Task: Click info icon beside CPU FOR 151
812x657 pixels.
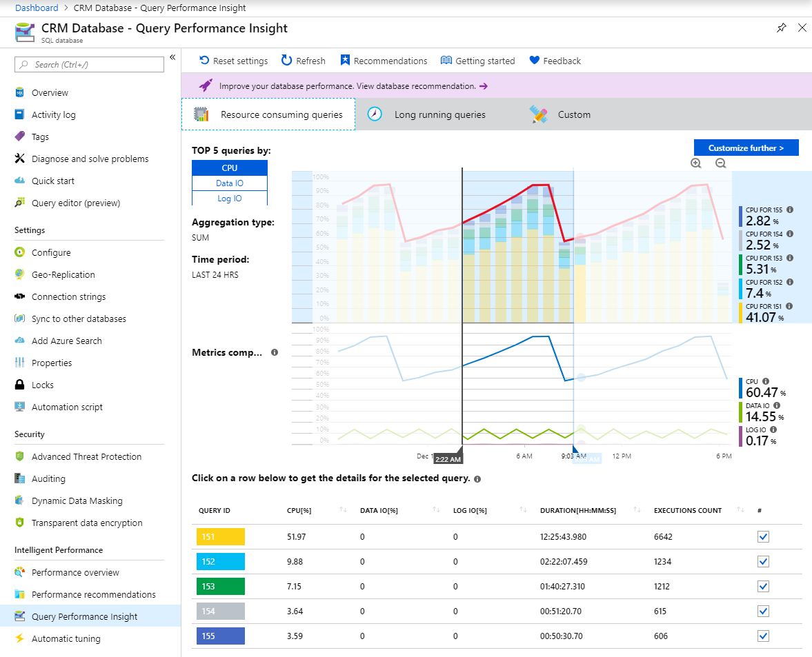Action: (x=789, y=305)
